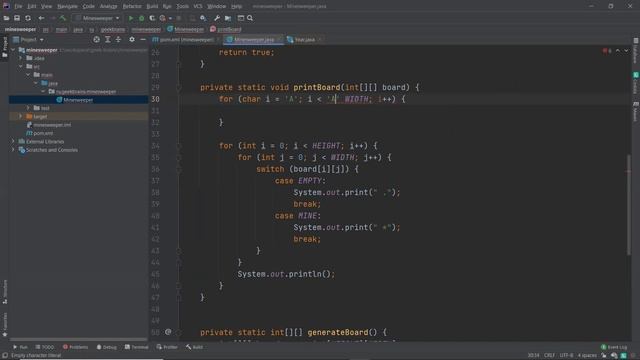Image resolution: width=640 pixels, height=360 pixels.
Task: Click the Profiler run icon
Action: click(163, 18)
